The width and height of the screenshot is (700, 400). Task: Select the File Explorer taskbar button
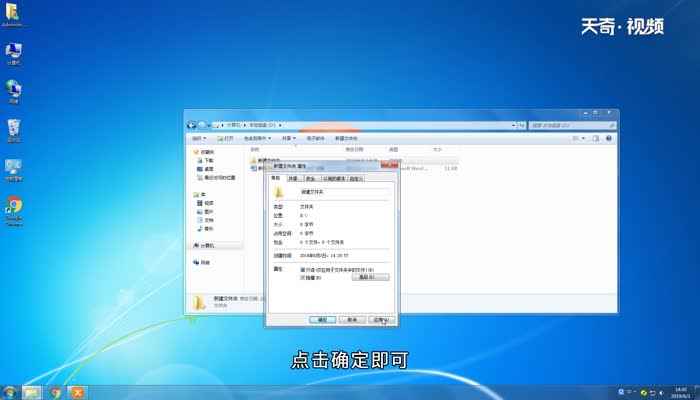tap(32, 393)
